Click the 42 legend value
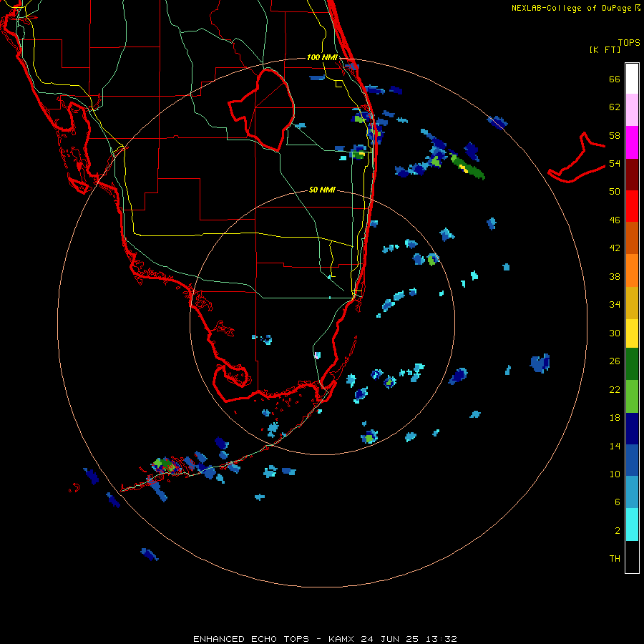This screenshot has width=644, height=644. [615, 248]
